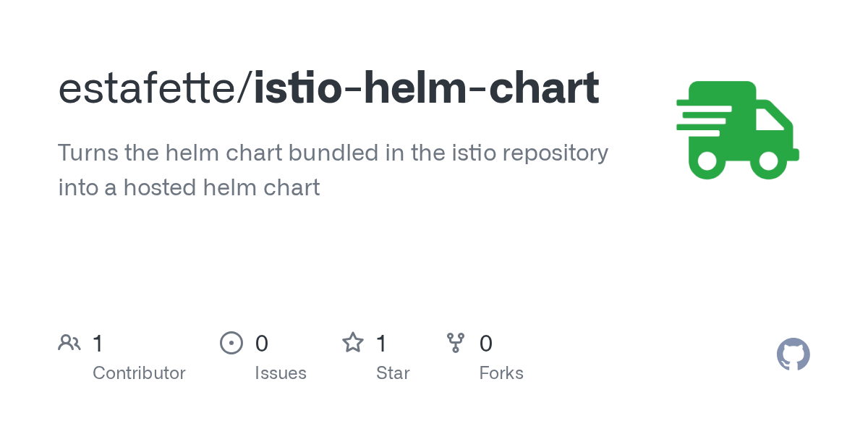Select the Forks label

click(501, 373)
